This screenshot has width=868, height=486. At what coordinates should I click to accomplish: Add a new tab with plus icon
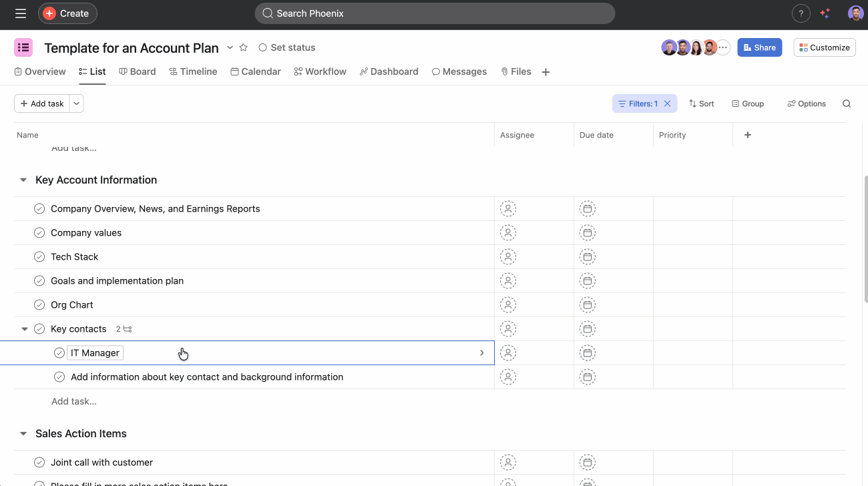pos(546,72)
